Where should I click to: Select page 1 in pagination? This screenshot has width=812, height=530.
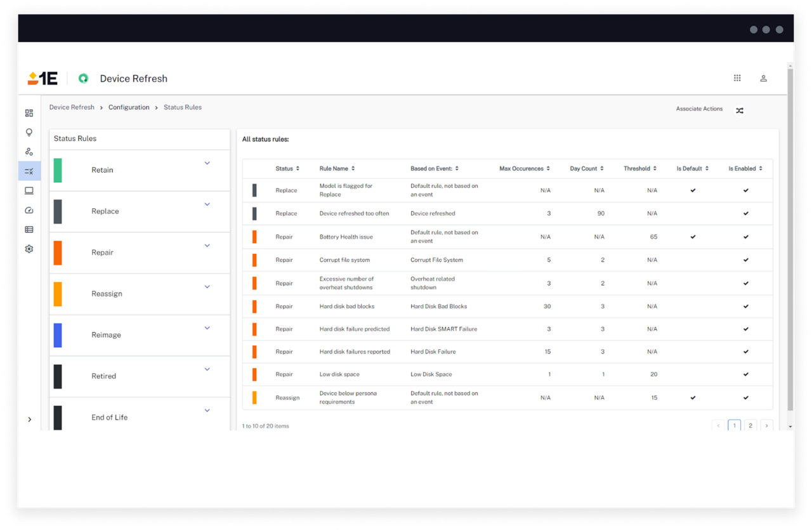734,426
